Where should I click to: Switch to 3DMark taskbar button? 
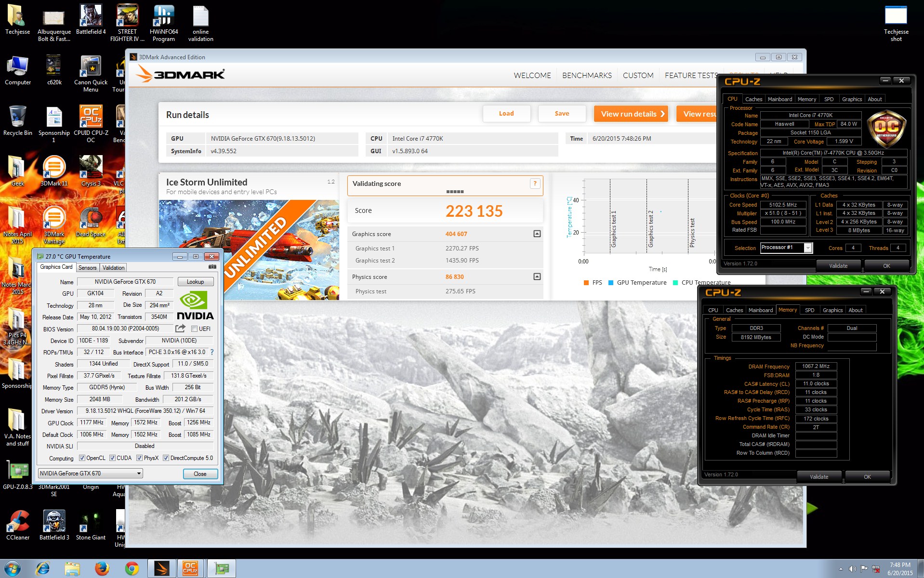point(161,569)
